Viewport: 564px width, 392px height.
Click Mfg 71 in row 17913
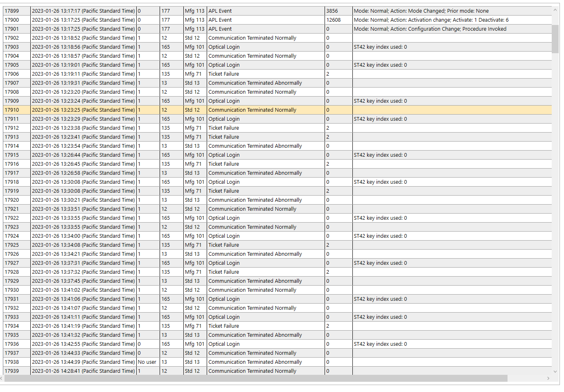click(x=193, y=137)
